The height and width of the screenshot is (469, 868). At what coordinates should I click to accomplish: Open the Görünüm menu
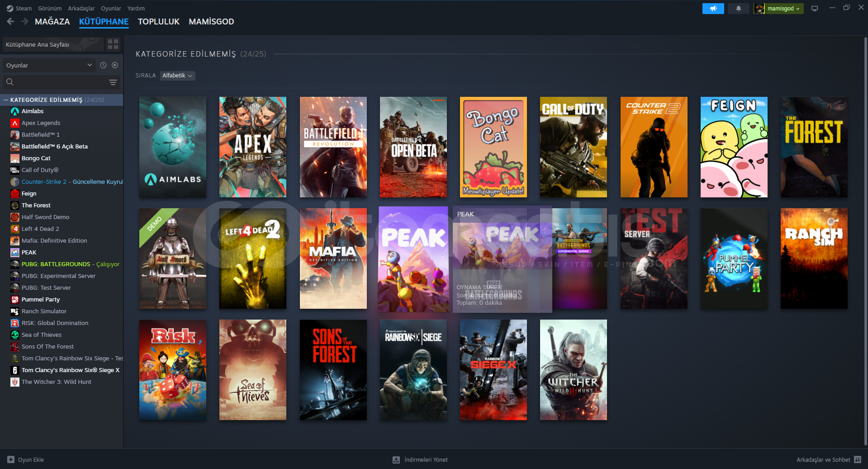click(x=50, y=9)
